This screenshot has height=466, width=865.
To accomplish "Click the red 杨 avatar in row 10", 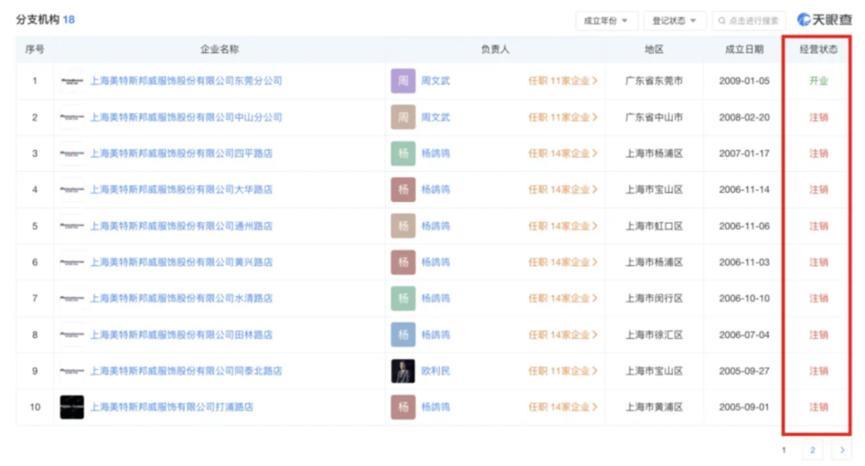I will 403,407.
